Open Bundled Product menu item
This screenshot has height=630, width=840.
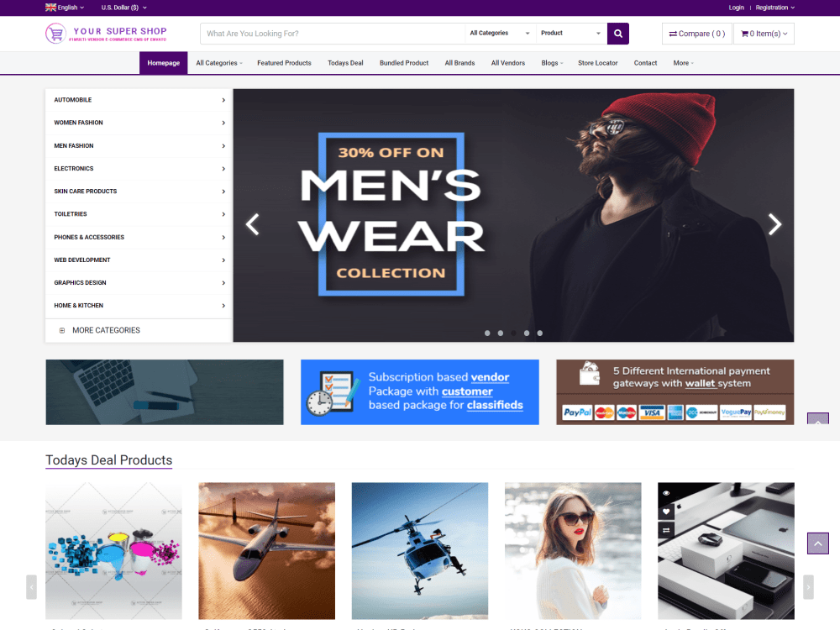[404, 63]
